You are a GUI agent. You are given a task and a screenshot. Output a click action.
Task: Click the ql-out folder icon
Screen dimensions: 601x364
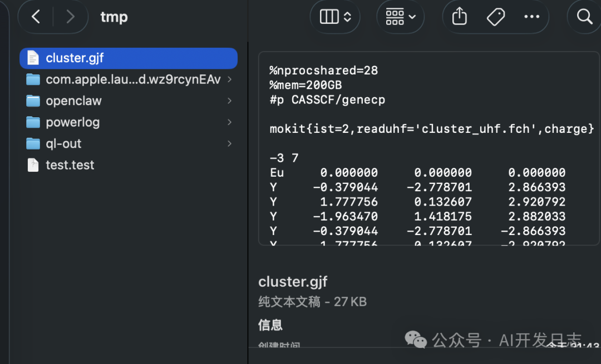pos(33,144)
